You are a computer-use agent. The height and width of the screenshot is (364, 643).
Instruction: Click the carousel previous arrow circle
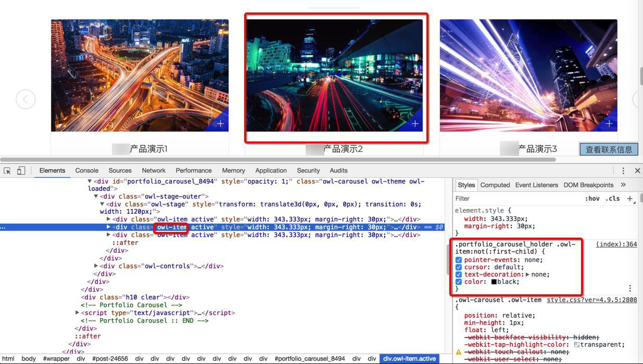pos(26,99)
